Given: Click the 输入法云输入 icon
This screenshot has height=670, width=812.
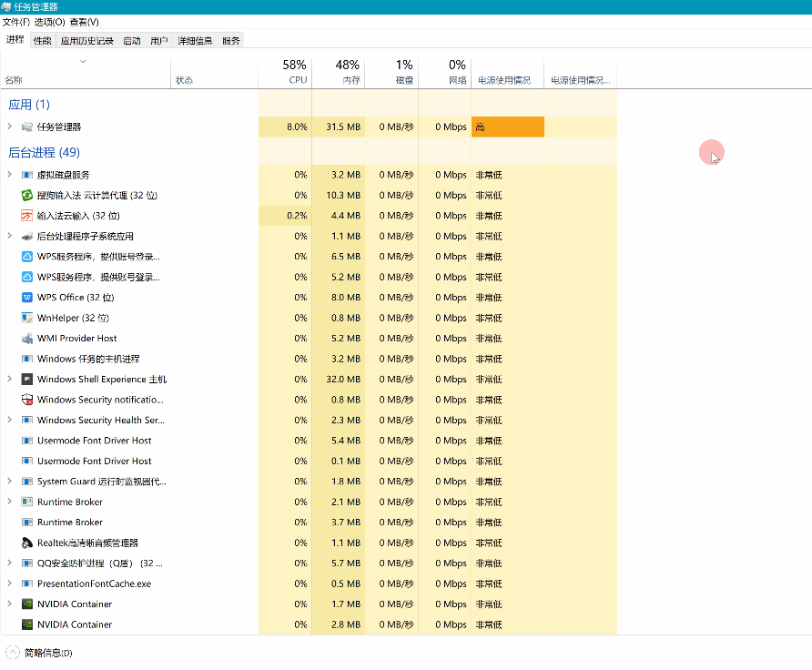Looking at the screenshot, I should (x=27, y=216).
